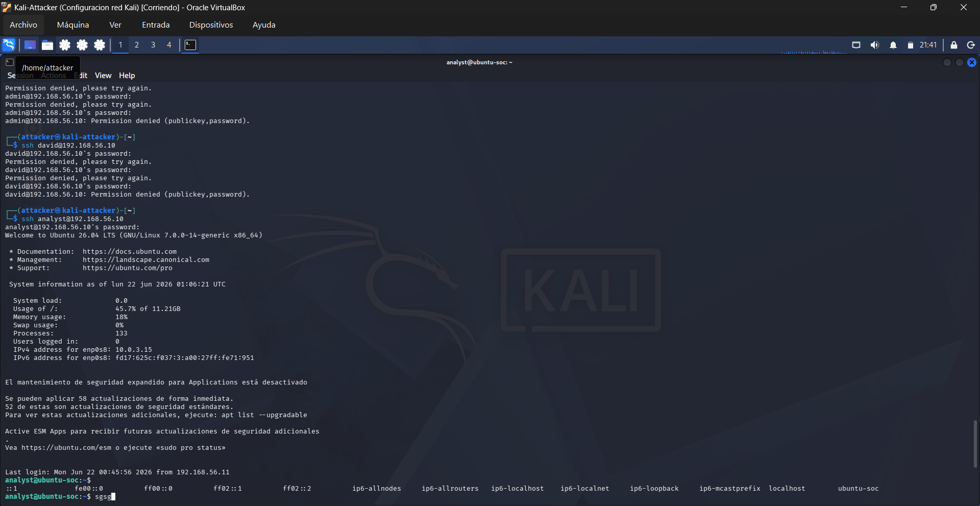Click the Processes count 133
Screen dimensions: 980x506
(x=121, y=333)
